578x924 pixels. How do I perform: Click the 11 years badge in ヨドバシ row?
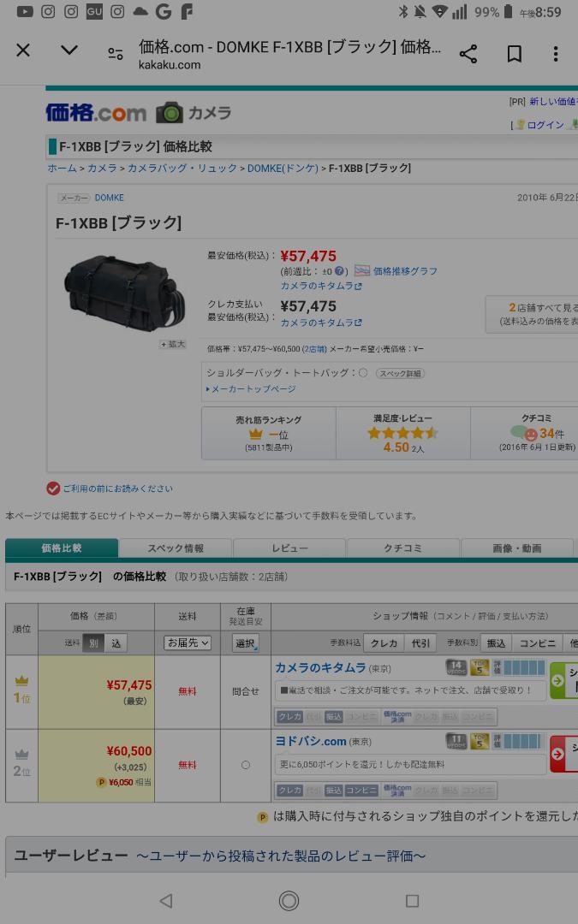(456, 741)
